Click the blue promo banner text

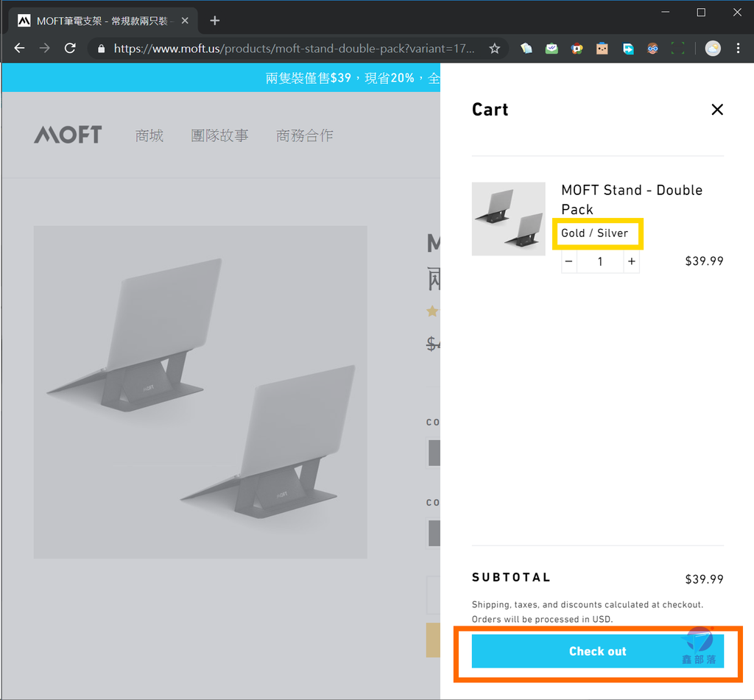353,78
